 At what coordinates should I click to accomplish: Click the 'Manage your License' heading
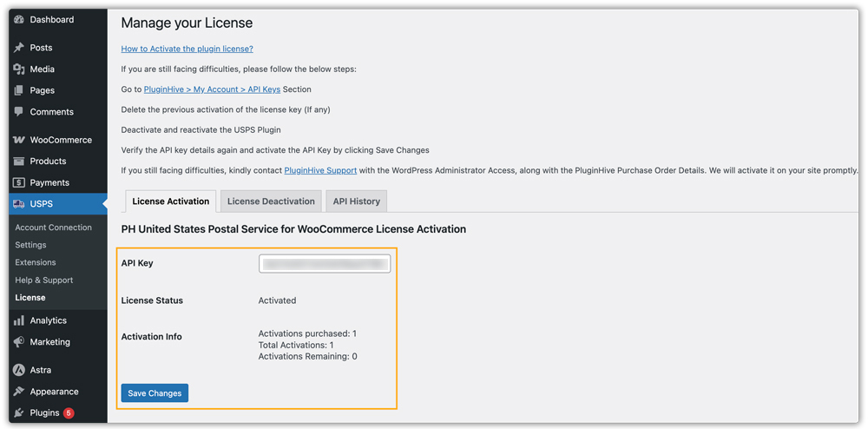coord(187,23)
